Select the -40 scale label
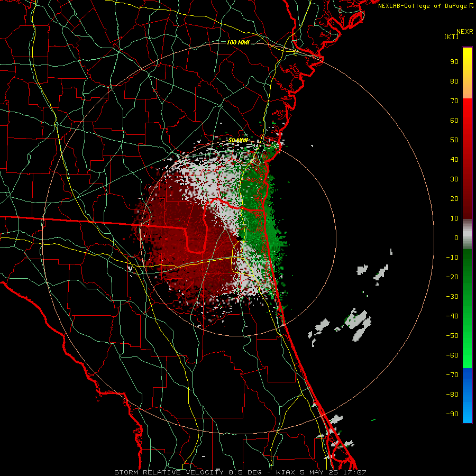Viewport: 476px width, 476px height. 452,316
